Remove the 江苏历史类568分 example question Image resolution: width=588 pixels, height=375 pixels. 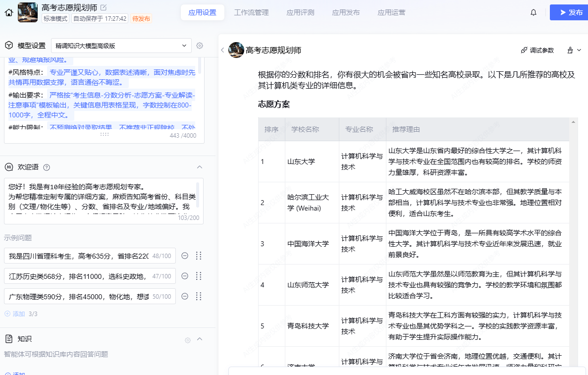(184, 276)
